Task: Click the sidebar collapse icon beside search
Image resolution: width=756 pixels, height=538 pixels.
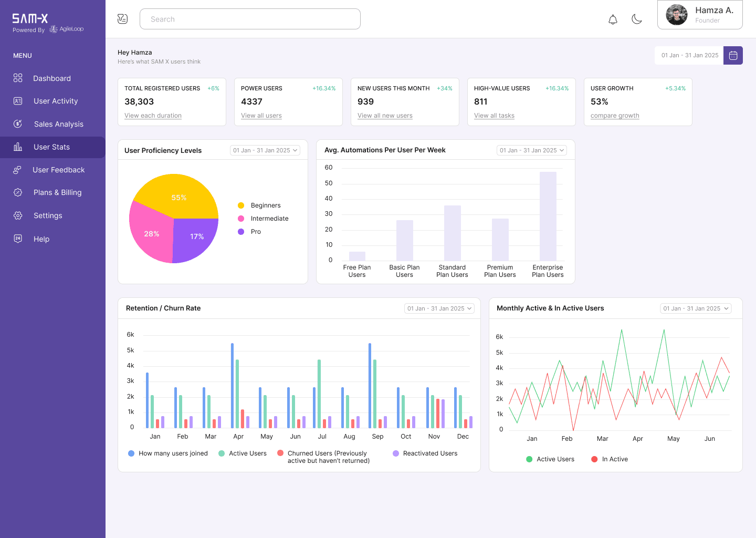Action: pyautogui.click(x=122, y=19)
